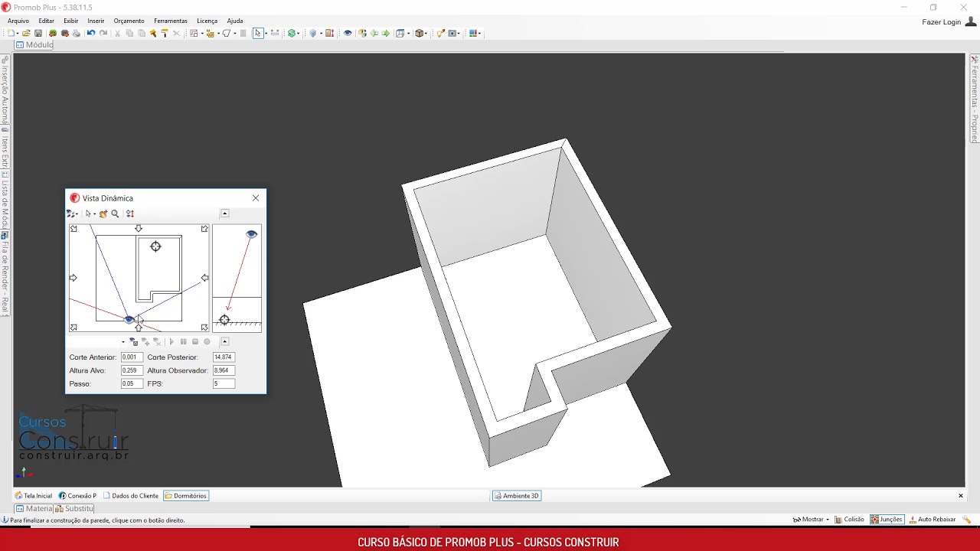
Task: Click the stop button in Vista Dinâmica
Action: pos(195,342)
